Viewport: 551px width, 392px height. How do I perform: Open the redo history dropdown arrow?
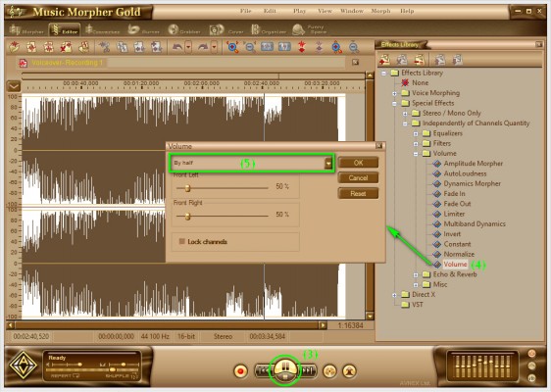point(214,47)
